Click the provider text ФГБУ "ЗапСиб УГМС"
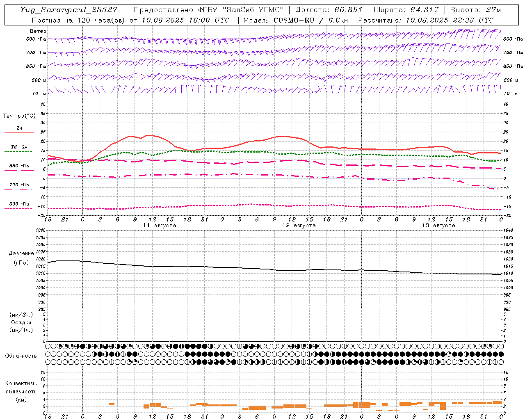 coord(241,10)
